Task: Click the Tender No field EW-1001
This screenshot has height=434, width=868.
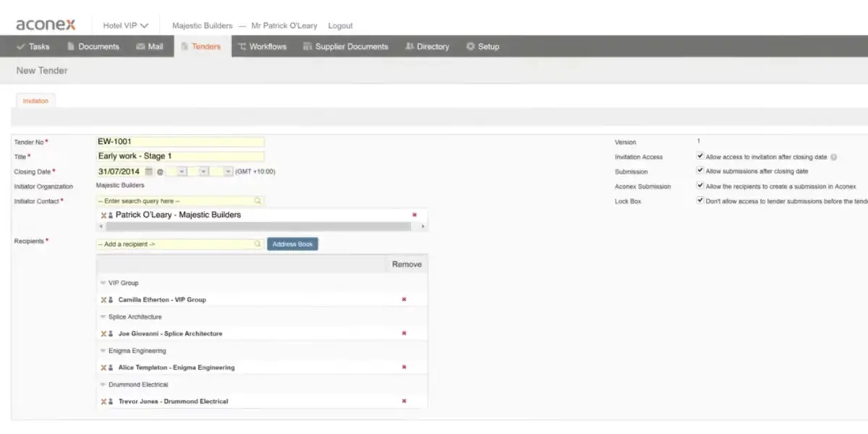Action: pyautogui.click(x=180, y=142)
